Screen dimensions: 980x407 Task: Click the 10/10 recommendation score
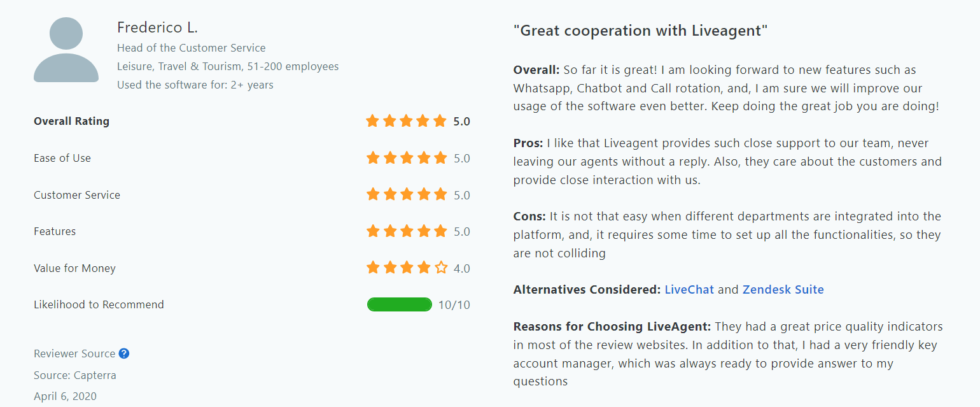pos(454,305)
